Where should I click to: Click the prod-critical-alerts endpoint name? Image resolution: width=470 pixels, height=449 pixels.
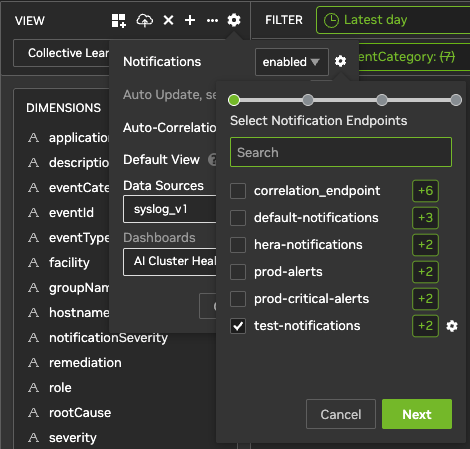click(x=311, y=299)
